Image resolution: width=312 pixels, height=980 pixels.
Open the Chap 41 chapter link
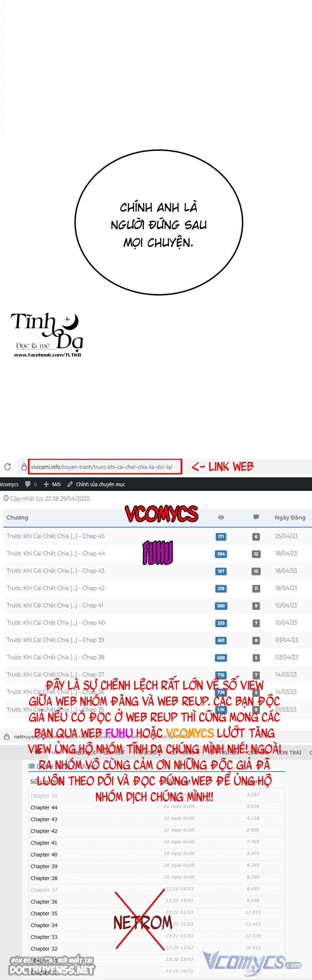coord(55,605)
